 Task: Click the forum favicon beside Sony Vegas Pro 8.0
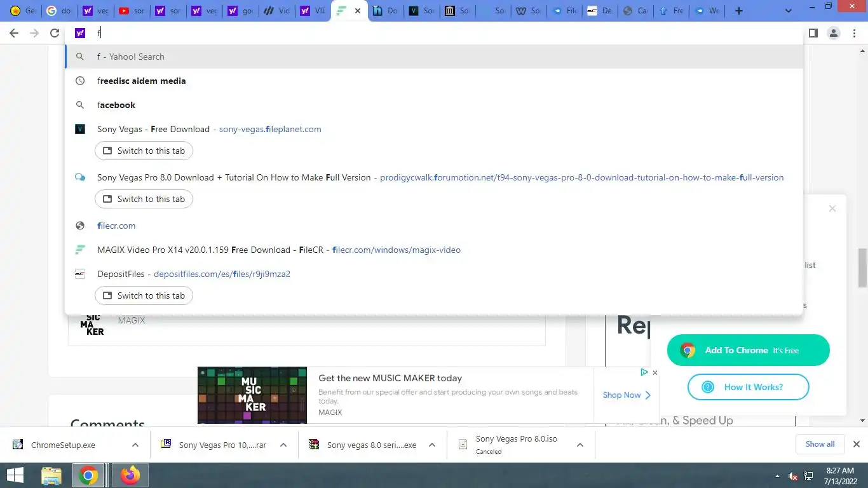click(80, 177)
